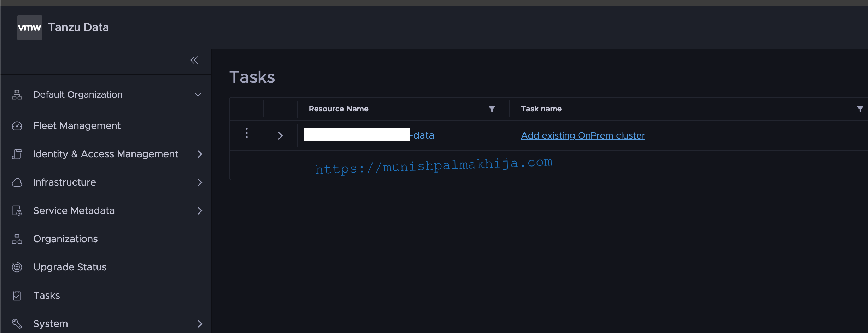Click the Task name column header
Image resolution: width=868 pixels, height=333 pixels.
[x=541, y=109]
